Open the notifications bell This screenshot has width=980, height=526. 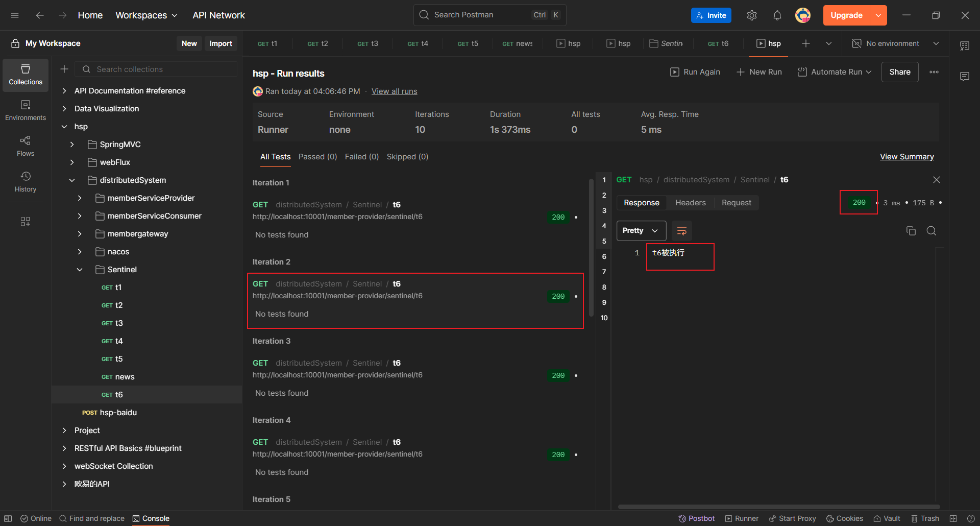point(777,15)
